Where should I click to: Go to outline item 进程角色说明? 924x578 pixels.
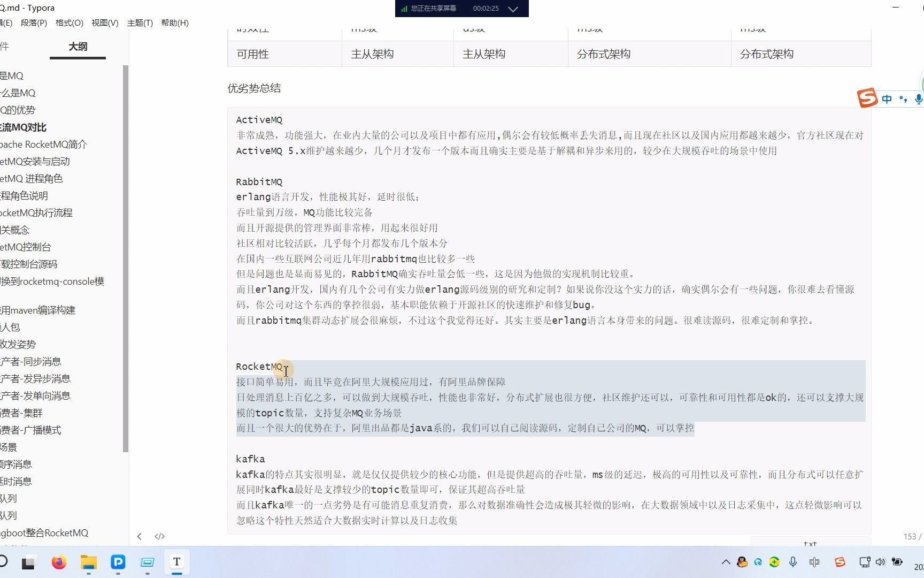pos(24,195)
